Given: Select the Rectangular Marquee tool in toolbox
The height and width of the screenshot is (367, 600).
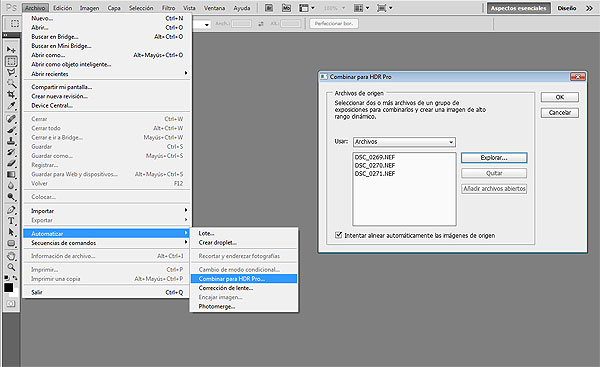Looking at the screenshot, I should pos(11,61).
